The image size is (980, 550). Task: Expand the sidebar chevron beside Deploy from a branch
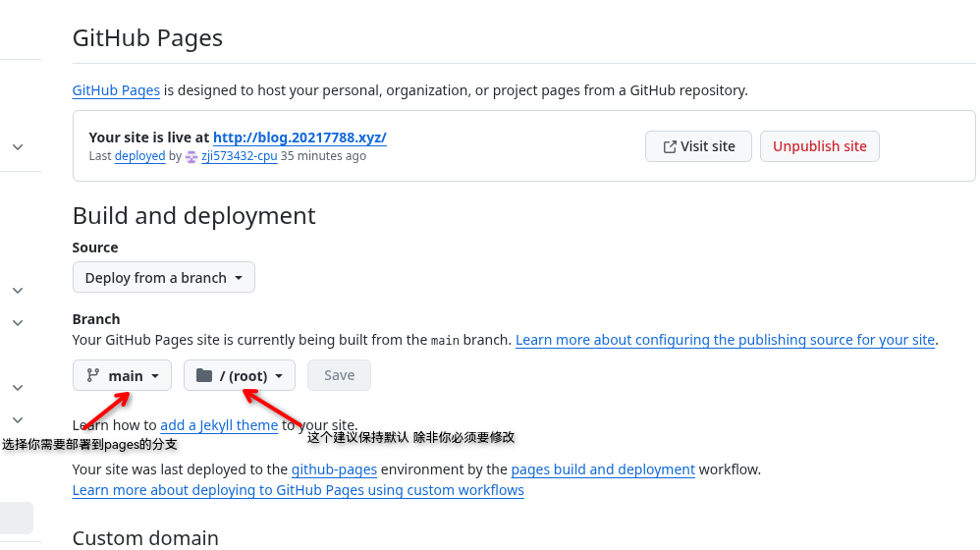(18, 291)
